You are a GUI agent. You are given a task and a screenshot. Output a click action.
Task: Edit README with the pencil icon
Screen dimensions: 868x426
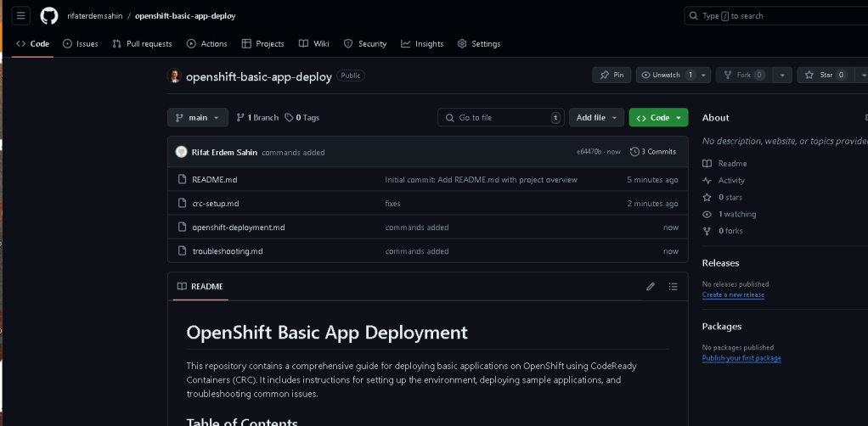651,287
